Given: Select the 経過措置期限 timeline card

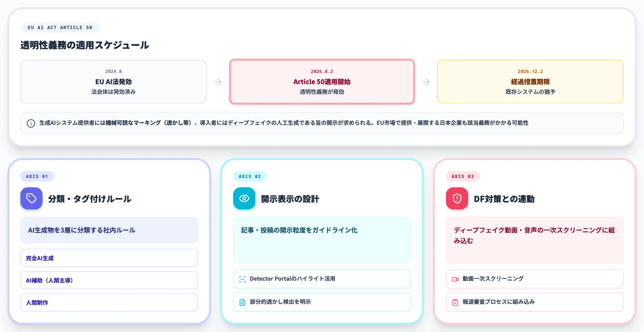Looking at the screenshot, I should [530, 81].
